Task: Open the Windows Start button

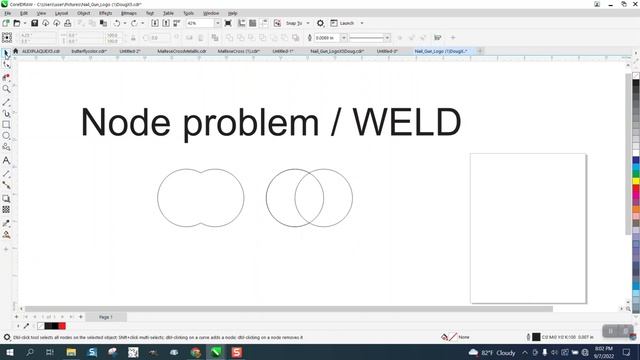Action: 9,352
